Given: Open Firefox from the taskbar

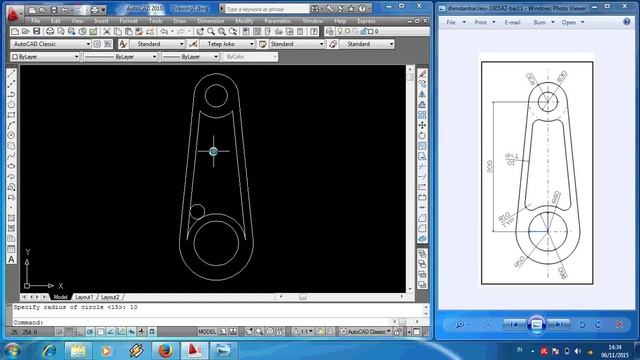Looking at the screenshot, I should coord(165,351).
